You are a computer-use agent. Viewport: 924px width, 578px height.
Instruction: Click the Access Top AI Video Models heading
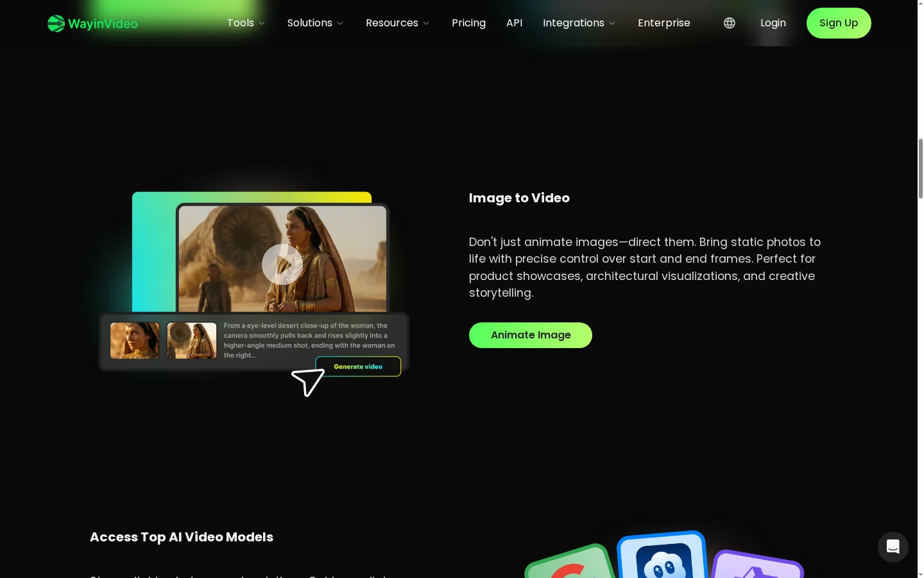click(182, 537)
